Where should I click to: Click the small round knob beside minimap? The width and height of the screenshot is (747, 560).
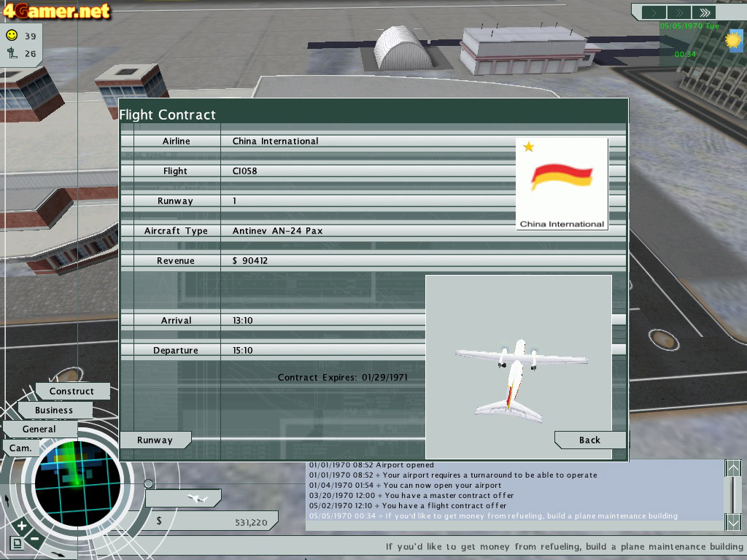(148, 484)
